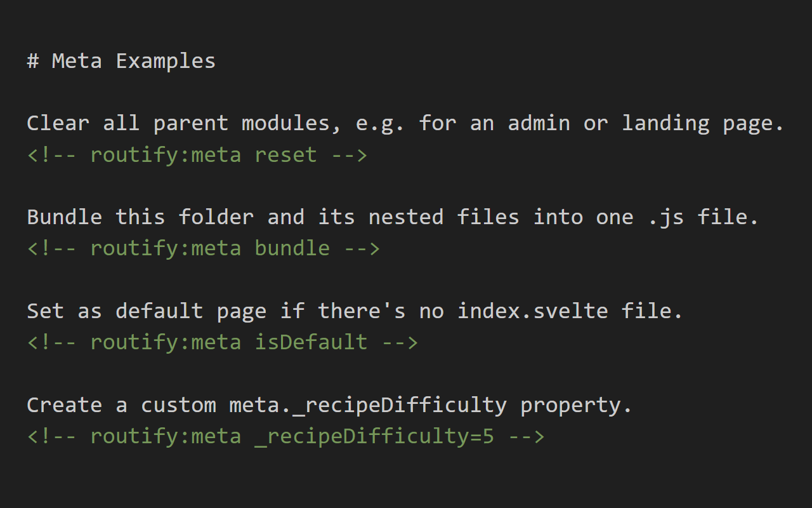Click the '<!--' opening of the reset comment
This screenshot has height=508, width=812.
52,154
